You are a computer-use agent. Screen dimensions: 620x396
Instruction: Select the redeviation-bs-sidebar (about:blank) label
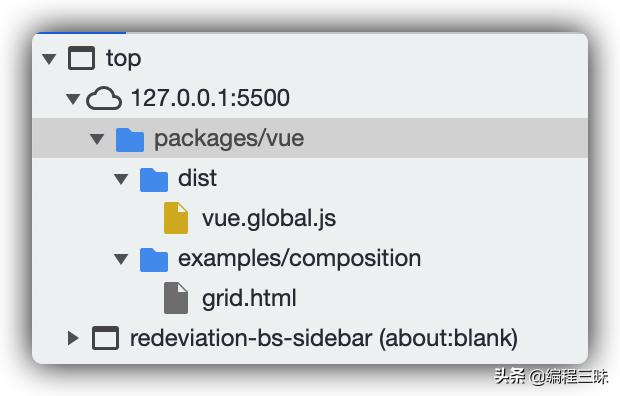click(324, 339)
